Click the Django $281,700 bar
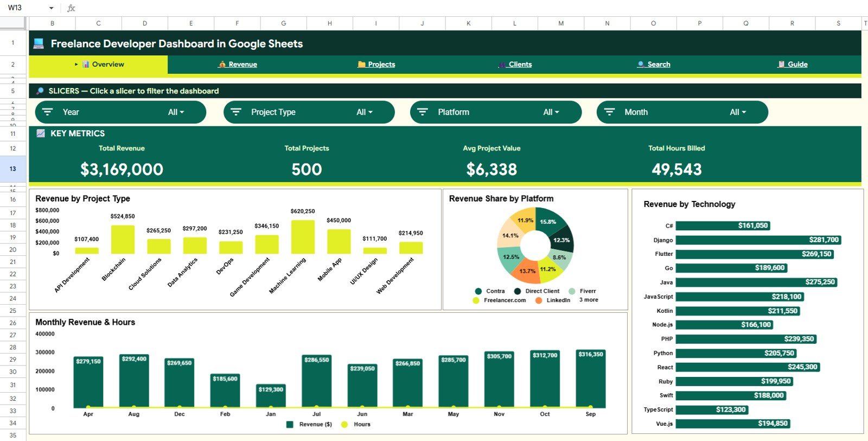 759,240
